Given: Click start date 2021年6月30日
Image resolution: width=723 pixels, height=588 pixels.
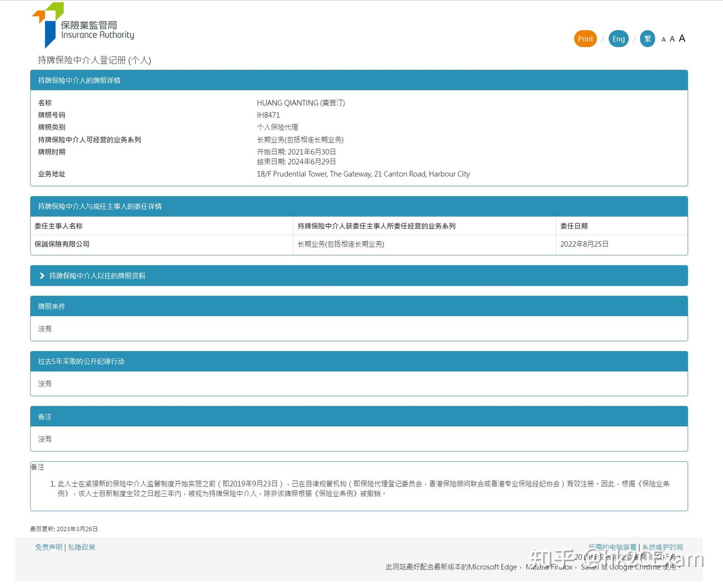Looking at the screenshot, I should click(312, 152).
